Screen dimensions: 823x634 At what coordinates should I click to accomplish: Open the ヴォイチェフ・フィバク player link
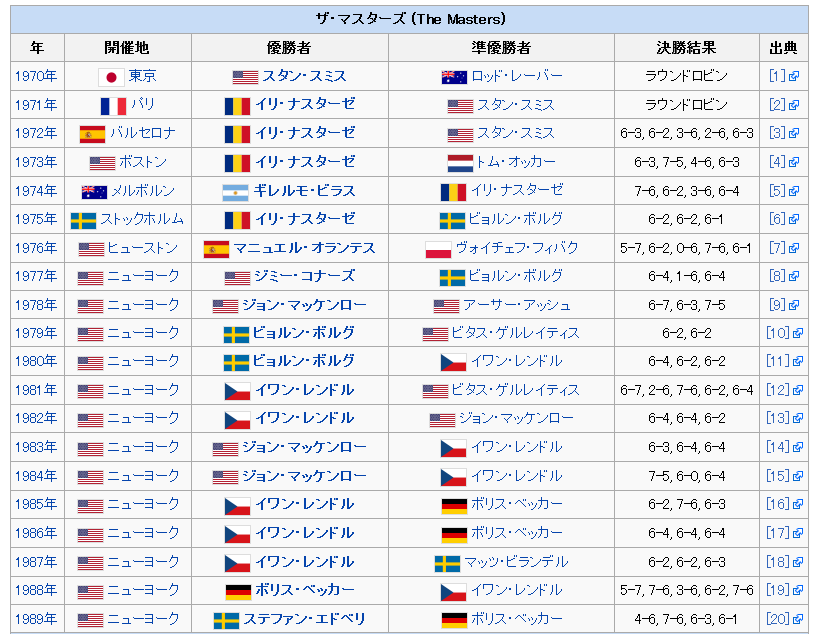[x=516, y=248]
